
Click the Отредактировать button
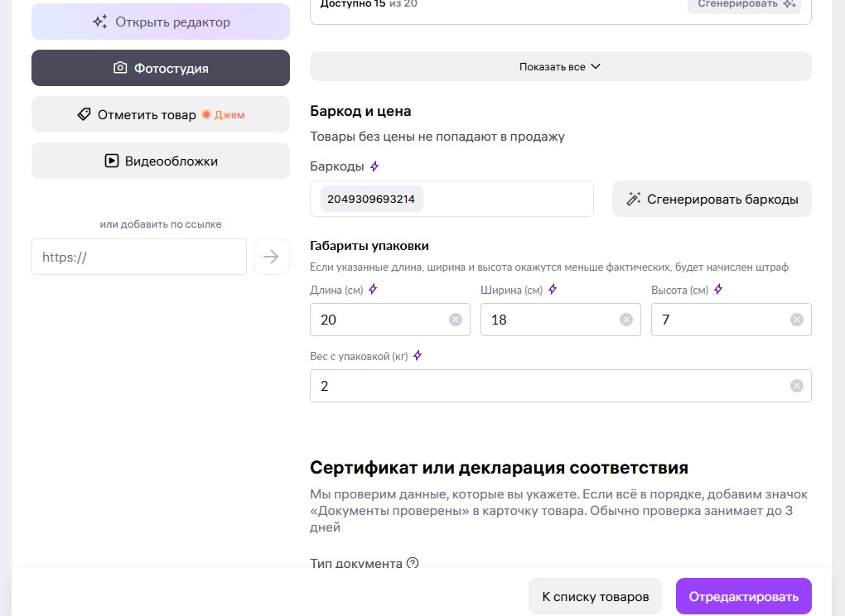(x=743, y=595)
